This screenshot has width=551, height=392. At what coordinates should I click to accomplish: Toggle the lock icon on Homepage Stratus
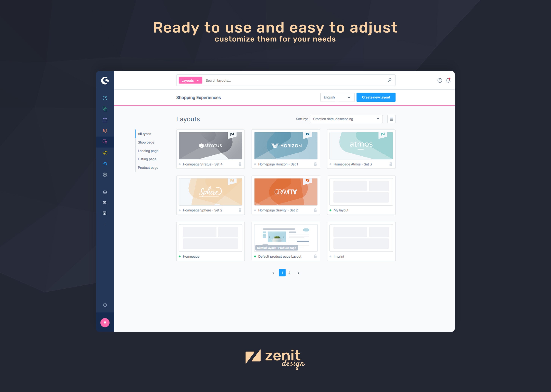[240, 165]
